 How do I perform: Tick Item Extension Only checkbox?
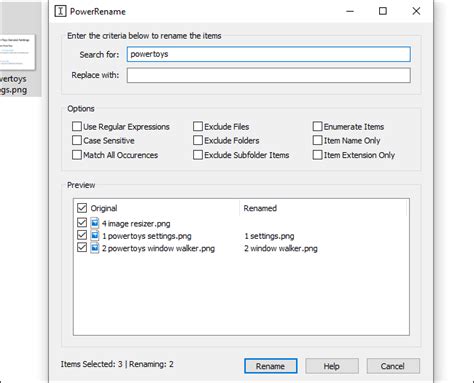(318, 155)
